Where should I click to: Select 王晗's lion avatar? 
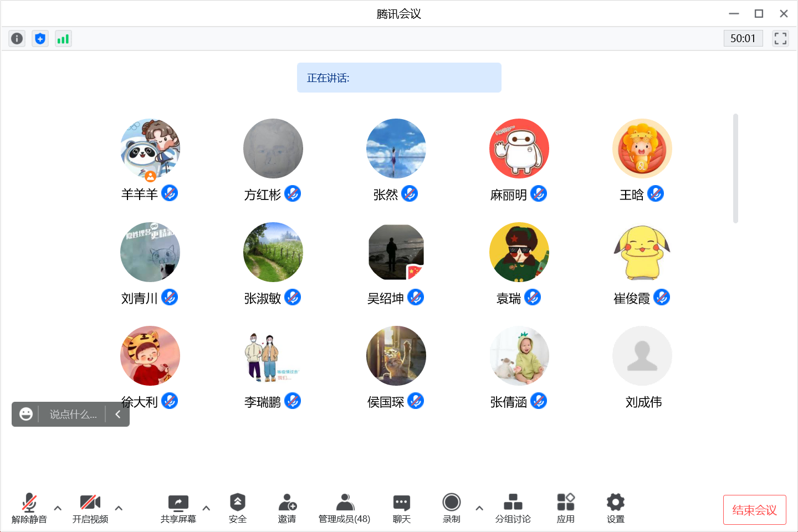point(642,149)
